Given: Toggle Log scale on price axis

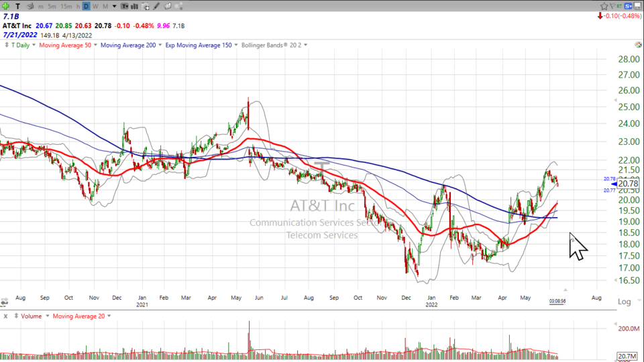Looking at the screenshot, I should tap(624, 302).
